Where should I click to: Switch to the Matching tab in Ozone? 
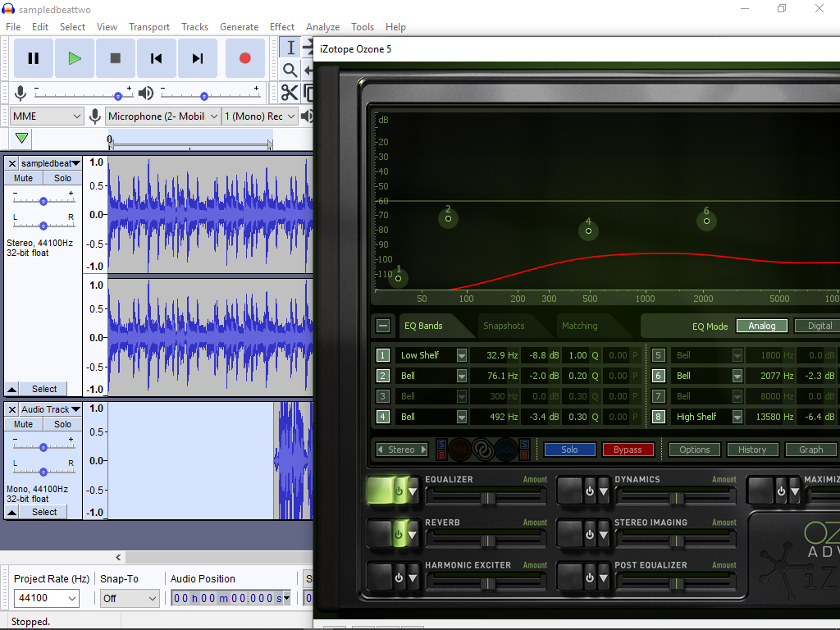(x=580, y=326)
